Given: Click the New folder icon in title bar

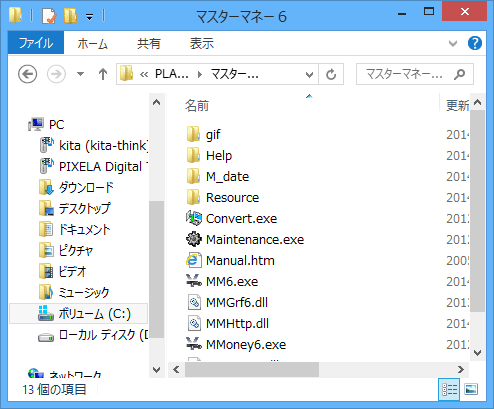Looking at the screenshot, I should pos(70,16).
